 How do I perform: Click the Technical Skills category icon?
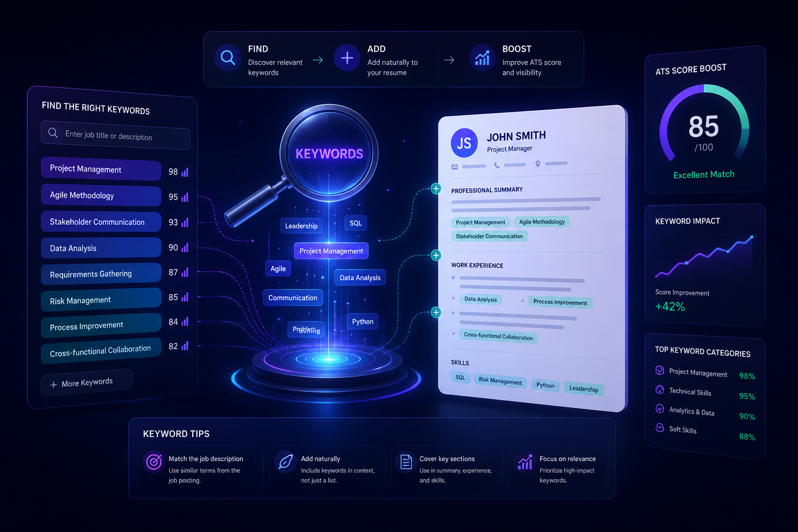point(660,390)
